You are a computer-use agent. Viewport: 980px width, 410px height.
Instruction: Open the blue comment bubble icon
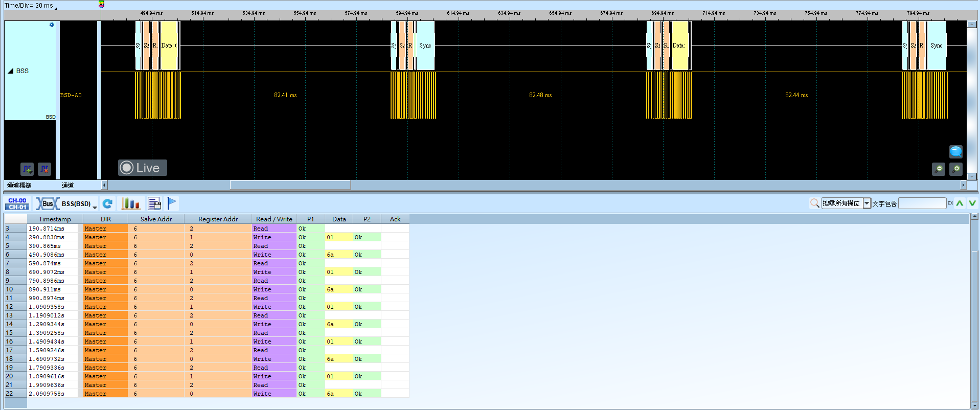956,151
